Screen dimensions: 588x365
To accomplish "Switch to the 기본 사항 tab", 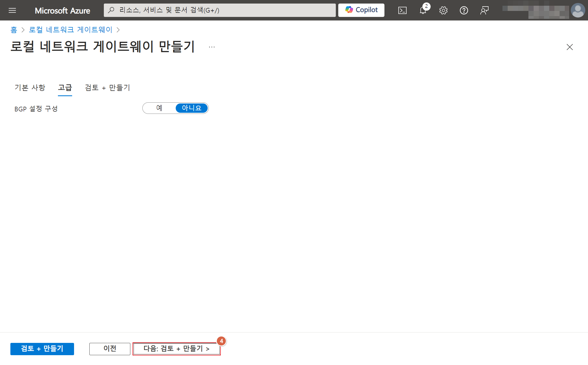I will click(x=30, y=88).
